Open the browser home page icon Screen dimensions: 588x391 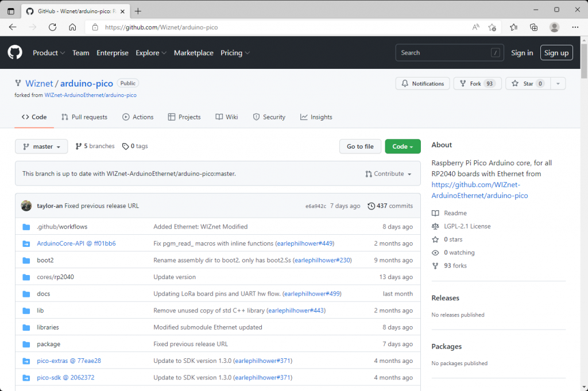pyautogui.click(x=72, y=27)
